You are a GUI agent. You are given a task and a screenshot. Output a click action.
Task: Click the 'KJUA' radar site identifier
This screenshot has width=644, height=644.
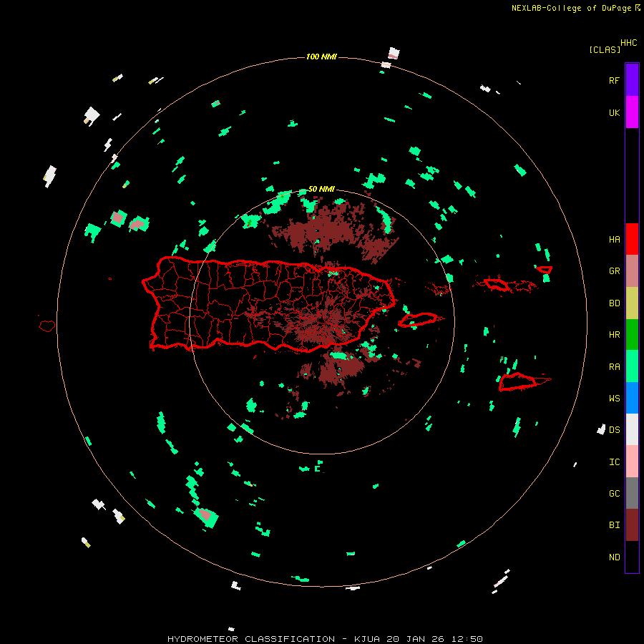(x=367, y=639)
